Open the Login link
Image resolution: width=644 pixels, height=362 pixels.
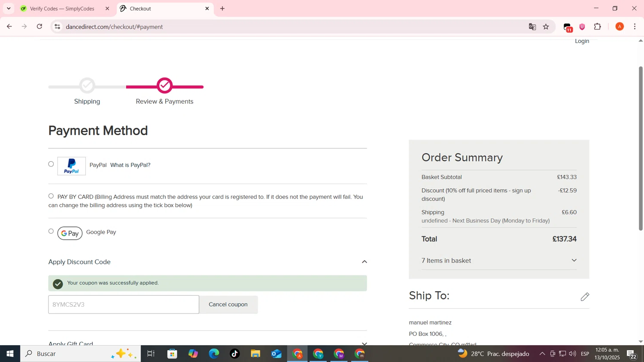click(x=582, y=41)
